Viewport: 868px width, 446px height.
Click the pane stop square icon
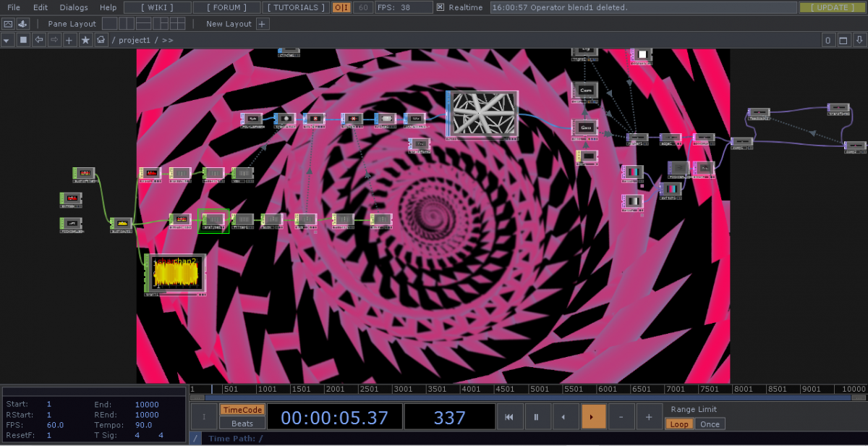[23, 40]
